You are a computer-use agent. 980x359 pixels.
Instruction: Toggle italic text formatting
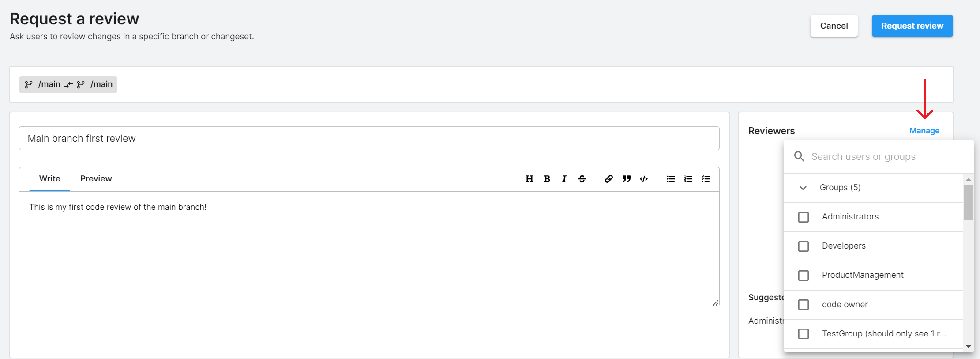[x=564, y=179]
